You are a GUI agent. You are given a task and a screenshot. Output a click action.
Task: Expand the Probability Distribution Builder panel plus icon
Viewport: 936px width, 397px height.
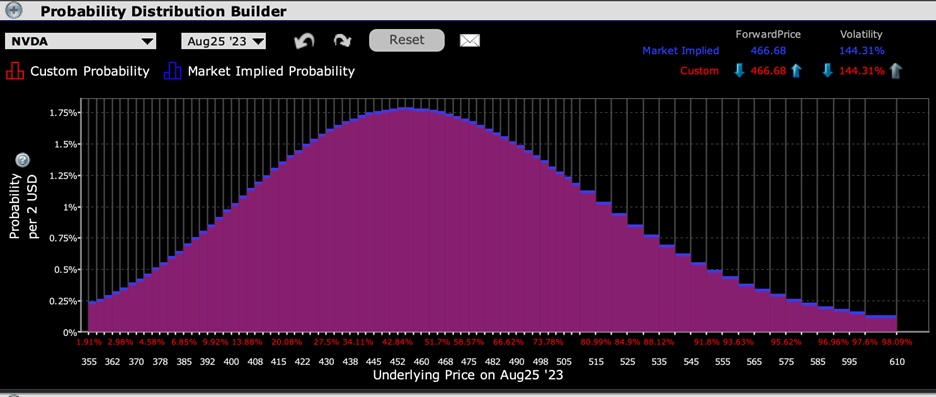[x=15, y=10]
